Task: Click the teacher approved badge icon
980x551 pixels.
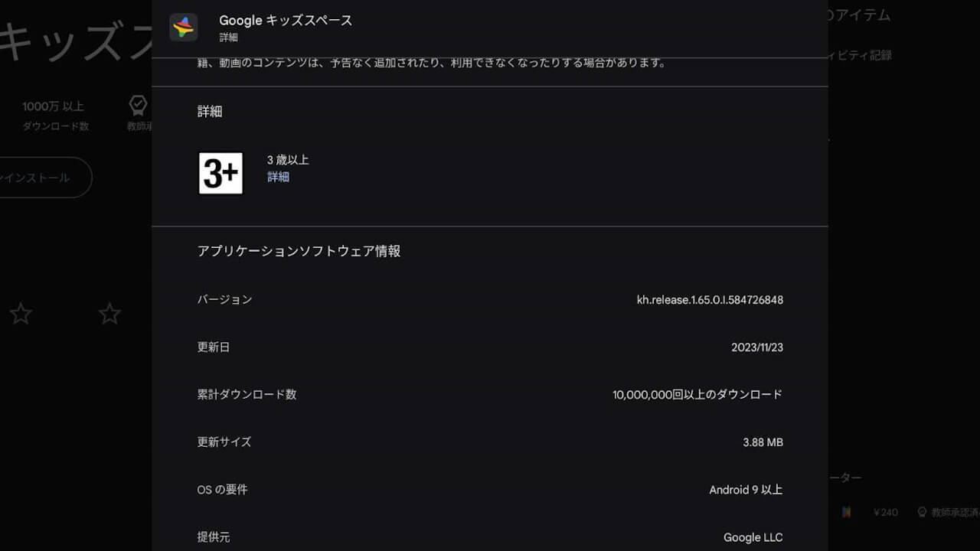Action: (x=138, y=106)
